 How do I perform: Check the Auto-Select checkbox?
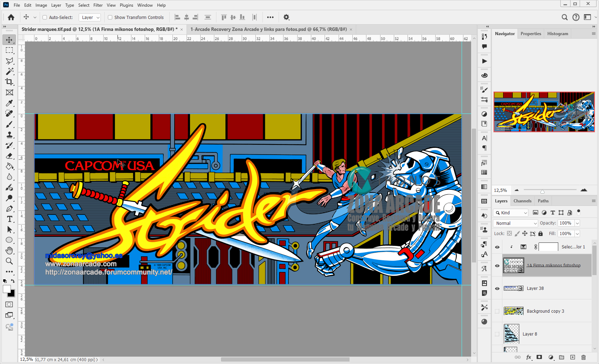point(45,17)
